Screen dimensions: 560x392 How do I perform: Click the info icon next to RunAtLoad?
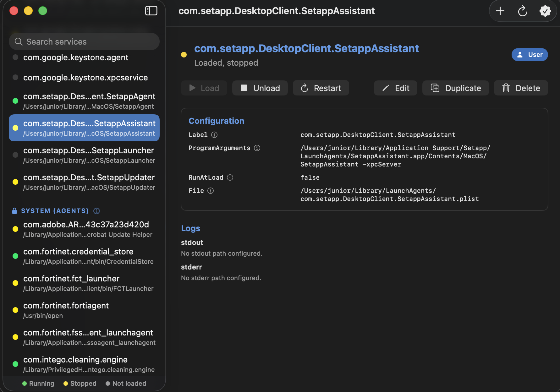230,177
